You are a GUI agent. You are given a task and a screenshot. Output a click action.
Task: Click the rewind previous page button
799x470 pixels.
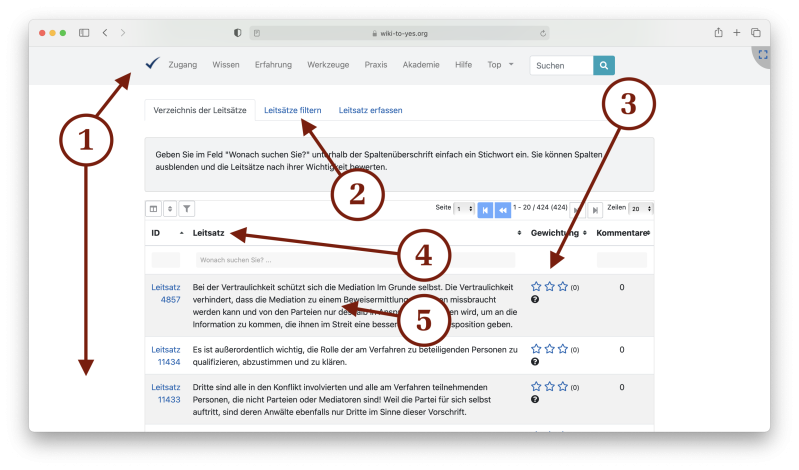(503, 210)
